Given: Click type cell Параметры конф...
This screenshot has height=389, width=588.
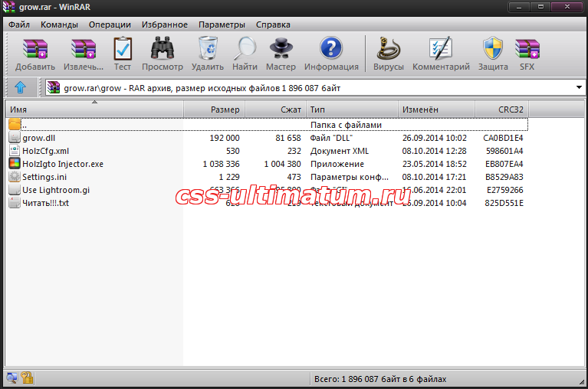Looking at the screenshot, I should point(349,177).
